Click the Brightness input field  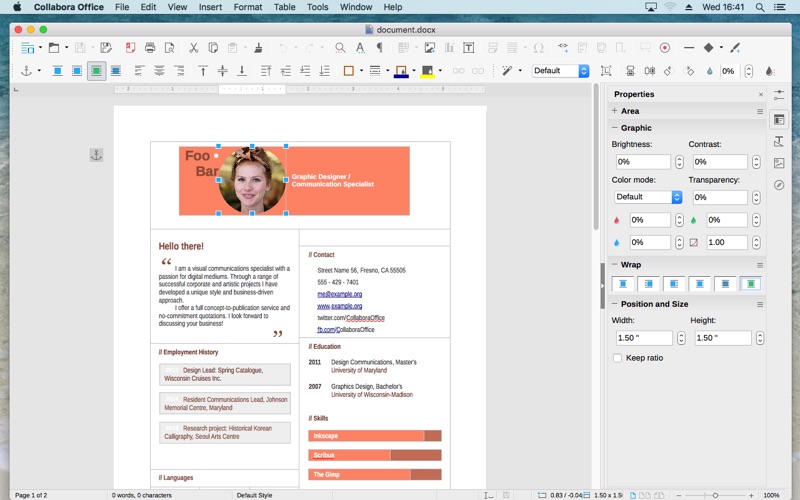(x=643, y=162)
